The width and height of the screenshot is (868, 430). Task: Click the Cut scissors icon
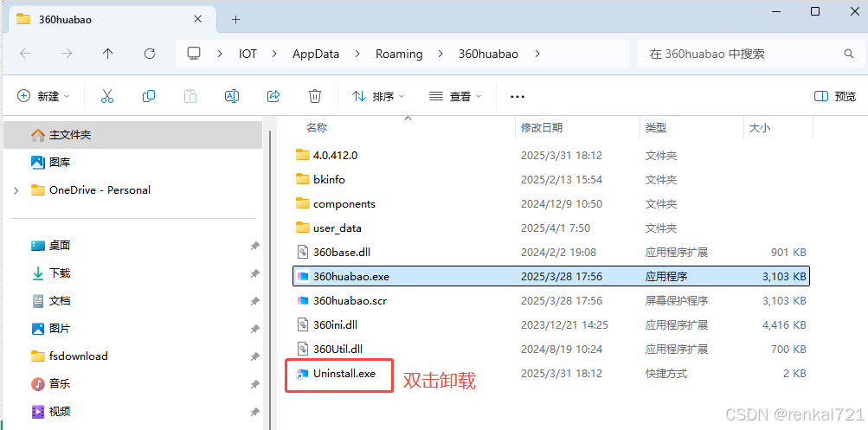[106, 96]
